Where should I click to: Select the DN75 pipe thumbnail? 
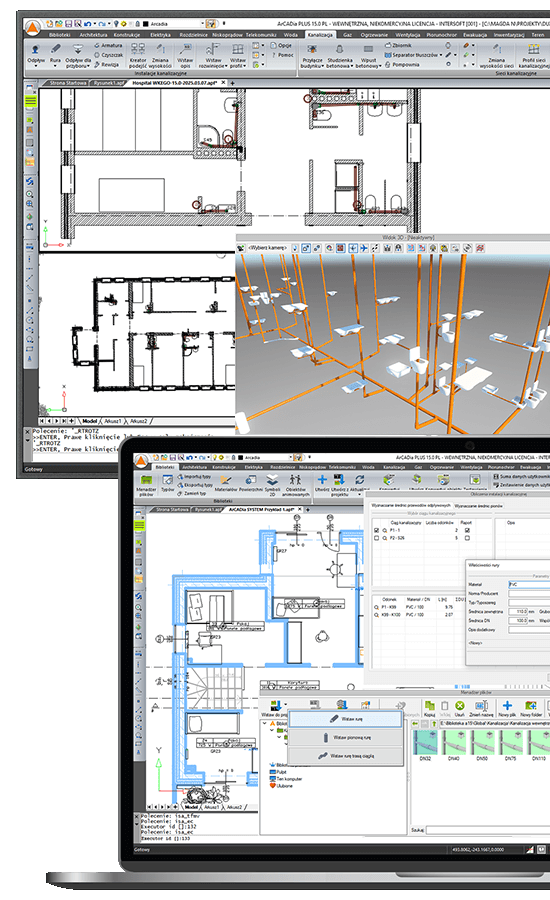click(x=510, y=745)
